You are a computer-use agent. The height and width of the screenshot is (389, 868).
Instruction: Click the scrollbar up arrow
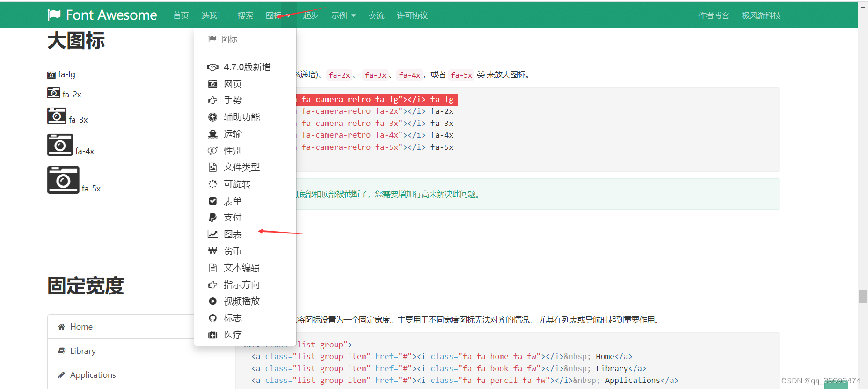coord(863,7)
